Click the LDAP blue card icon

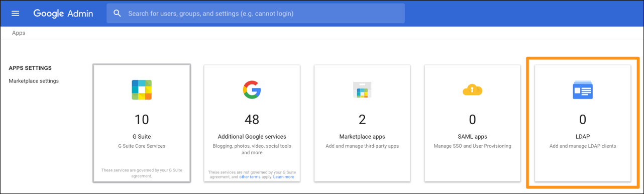click(x=583, y=90)
